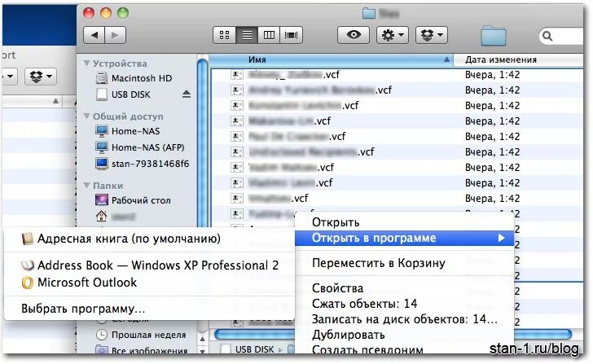Open with Address Book — Windows XP Professional 2

[149, 265]
